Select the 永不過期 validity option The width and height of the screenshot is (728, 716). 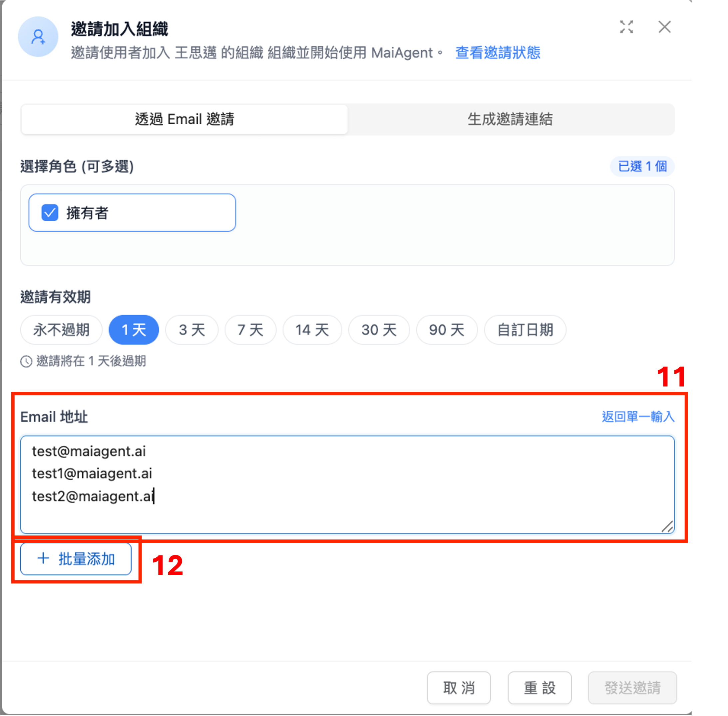[61, 330]
